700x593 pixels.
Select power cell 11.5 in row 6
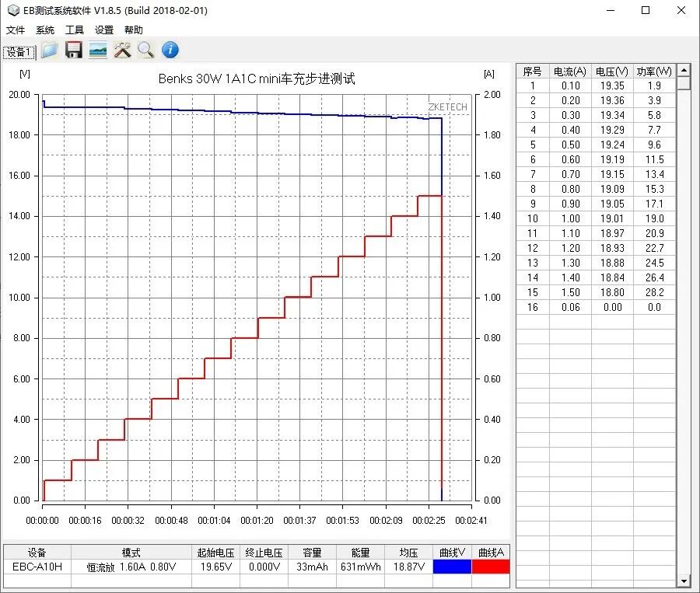click(x=654, y=159)
